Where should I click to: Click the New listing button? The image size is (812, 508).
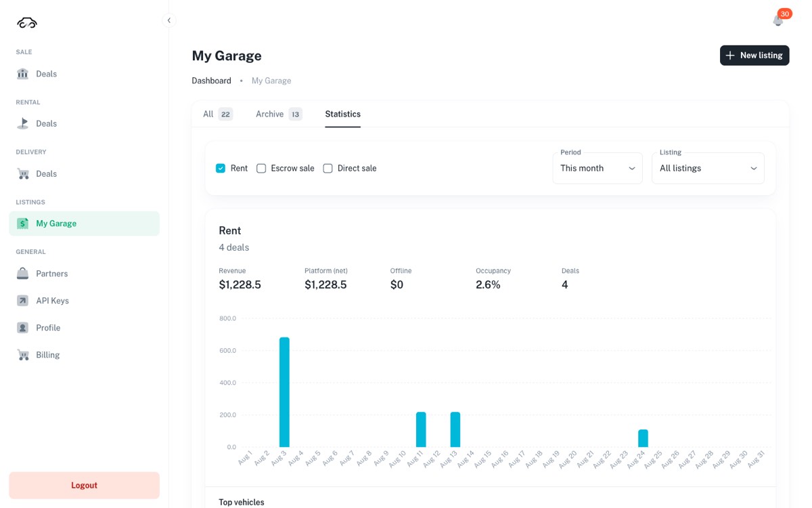pyautogui.click(x=754, y=56)
